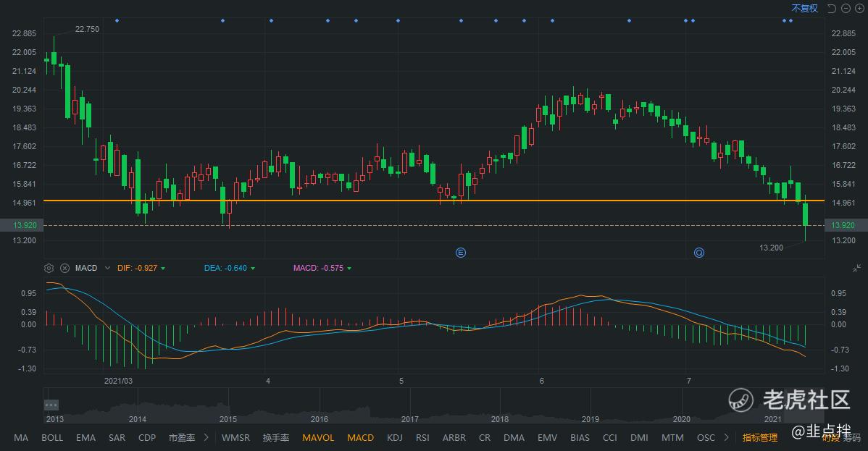Click the three-dot handle on year overview

51,405
